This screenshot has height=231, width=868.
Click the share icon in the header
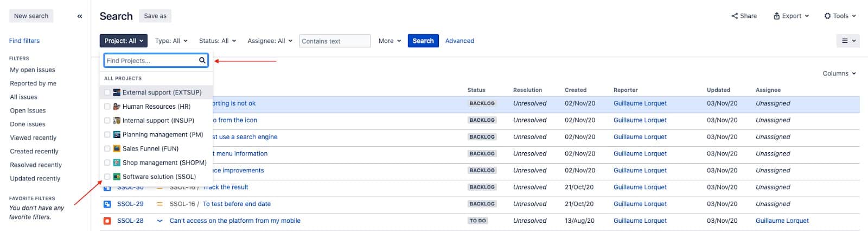click(735, 16)
